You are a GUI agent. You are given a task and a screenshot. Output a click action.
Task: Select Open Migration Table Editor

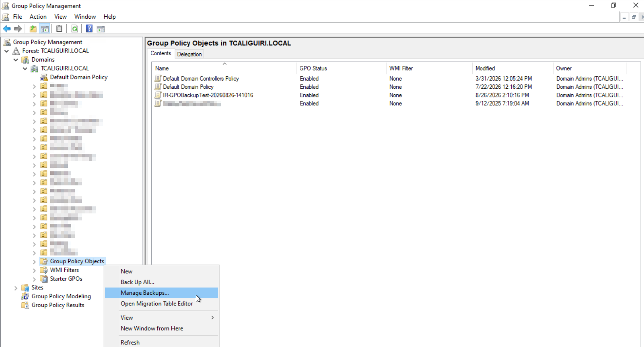162,304
